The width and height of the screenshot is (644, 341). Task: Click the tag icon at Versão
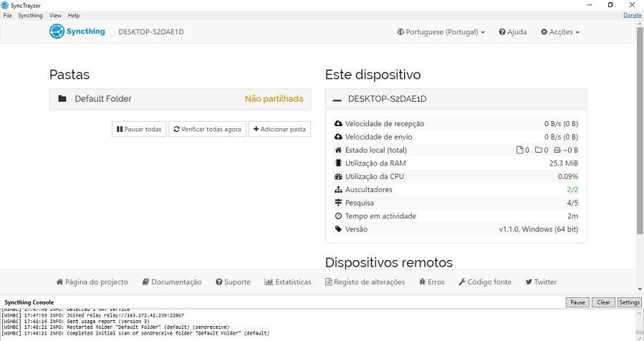point(338,229)
